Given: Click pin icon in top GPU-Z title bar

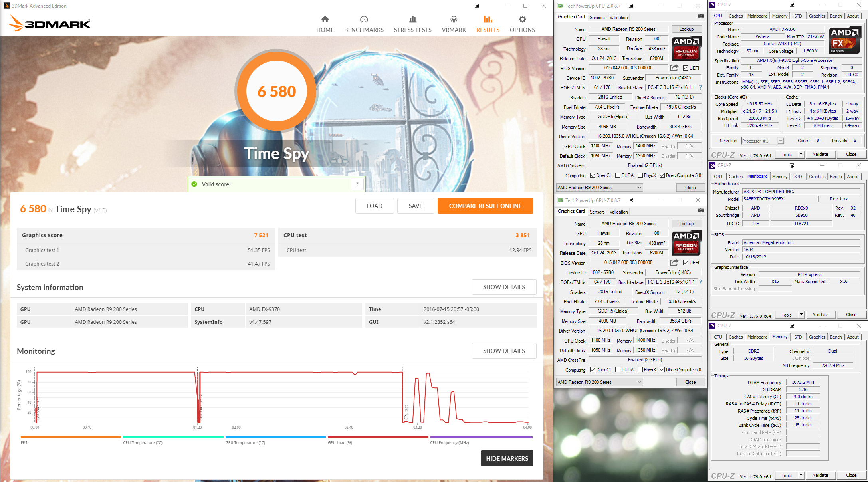Looking at the screenshot, I should point(631,6).
